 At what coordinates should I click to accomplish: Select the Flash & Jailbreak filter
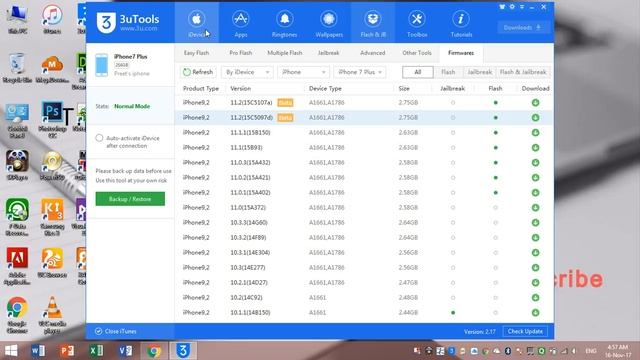(523, 72)
